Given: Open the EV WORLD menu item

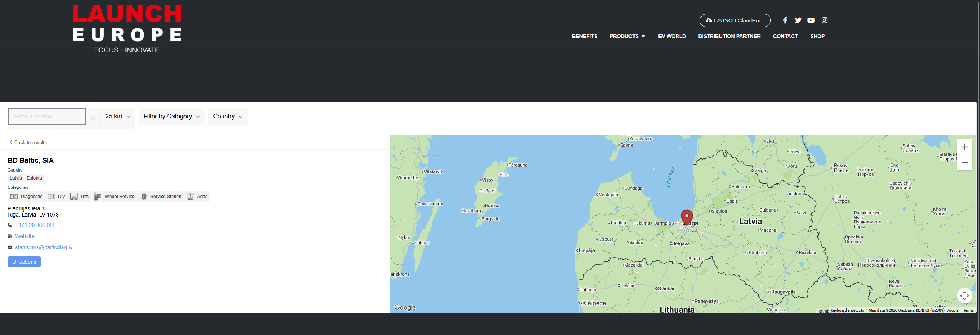Looking at the screenshot, I should [x=672, y=36].
